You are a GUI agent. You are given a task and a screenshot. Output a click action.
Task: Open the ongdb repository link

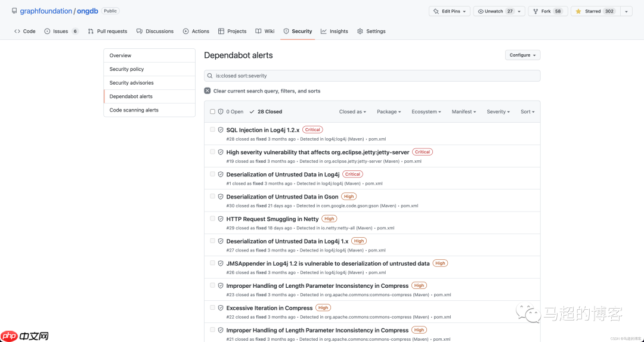pyautogui.click(x=88, y=11)
